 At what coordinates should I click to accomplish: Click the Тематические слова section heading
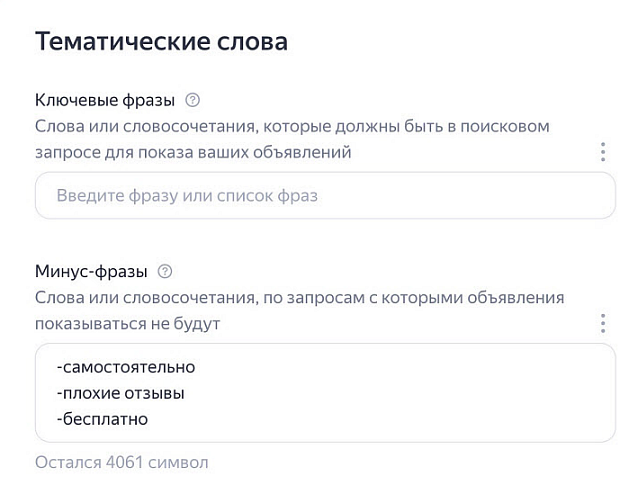[161, 42]
